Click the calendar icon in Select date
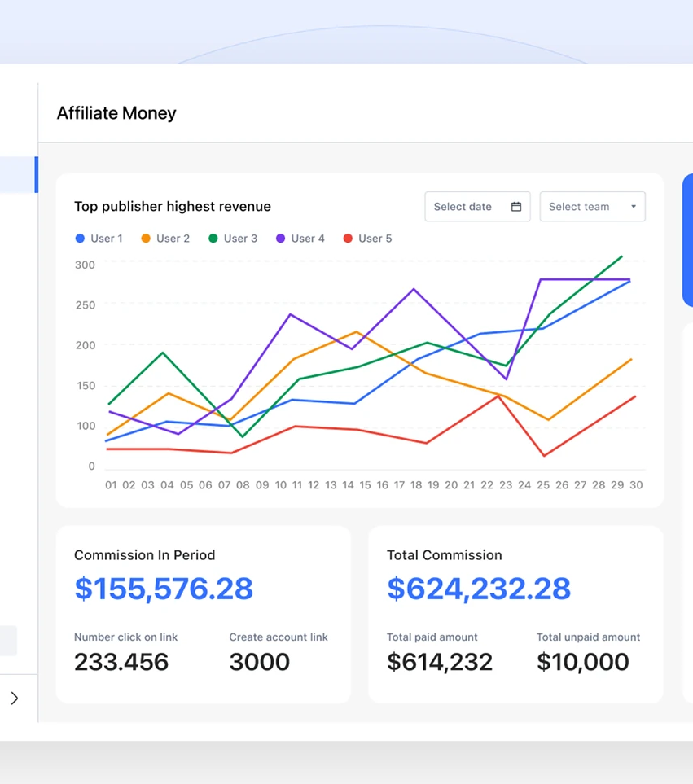693x784 pixels. point(515,207)
